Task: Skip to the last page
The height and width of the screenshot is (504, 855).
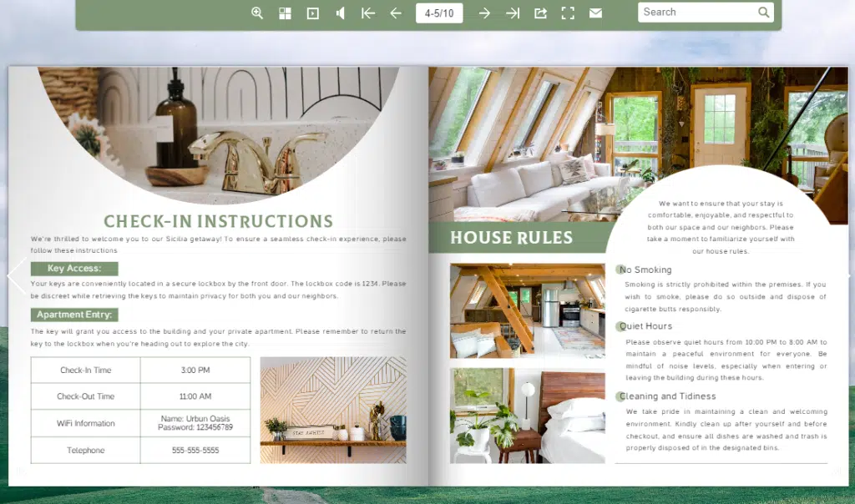Action: pyautogui.click(x=512, y=13)
